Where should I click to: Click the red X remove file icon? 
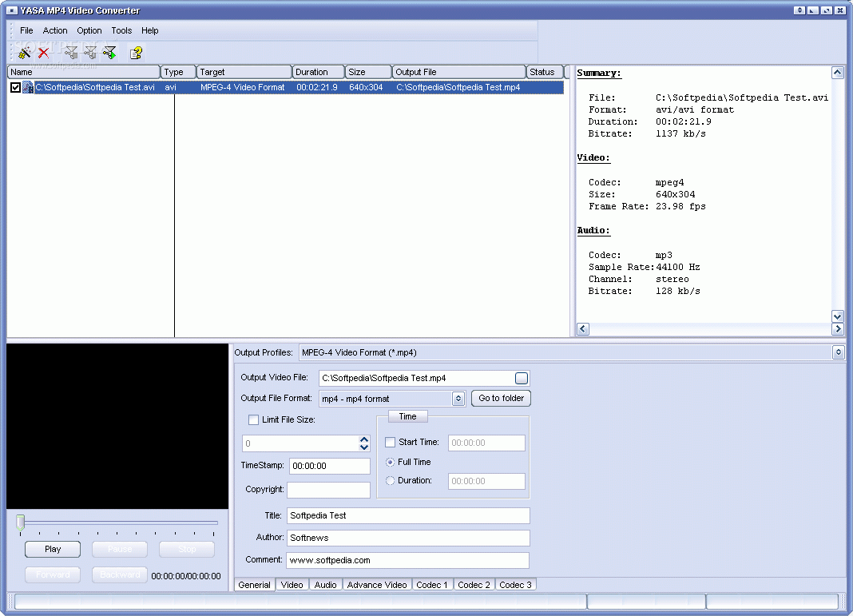43,52
